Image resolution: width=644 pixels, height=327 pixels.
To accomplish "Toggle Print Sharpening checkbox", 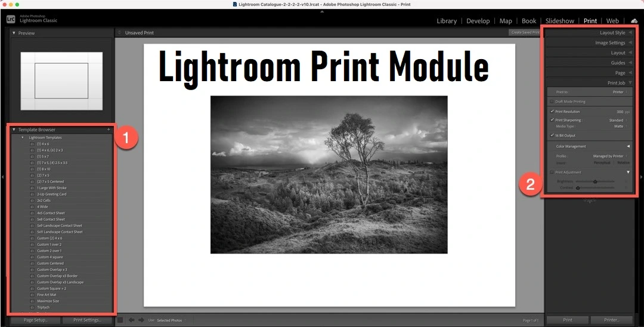I will (552, 120).
